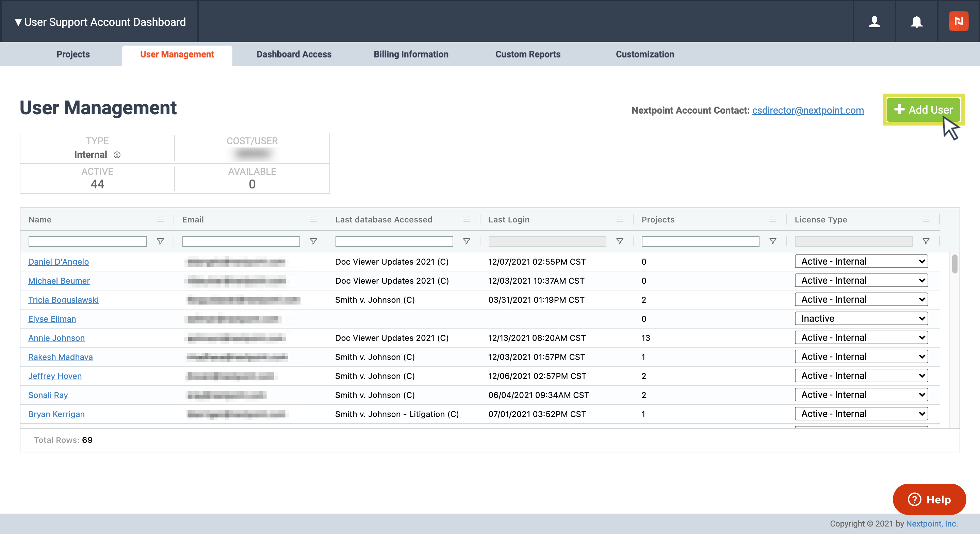Click the Last Login column header
Screen dimensions: 980x534
pos(509,219)
